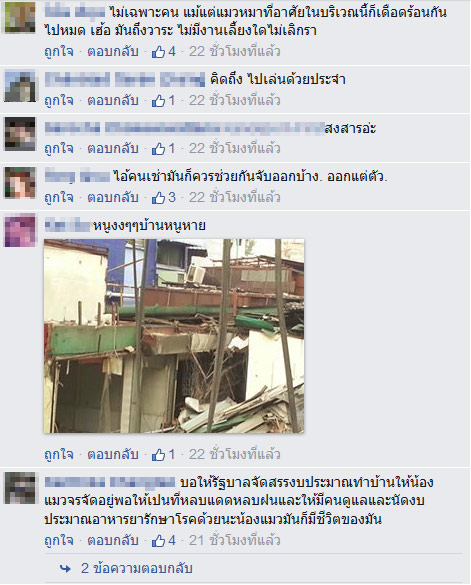Open the purple avatar of the photo commenter
The width and height of the screenshot is (471, 585).
pyautogui.click(x=20, y=230)
